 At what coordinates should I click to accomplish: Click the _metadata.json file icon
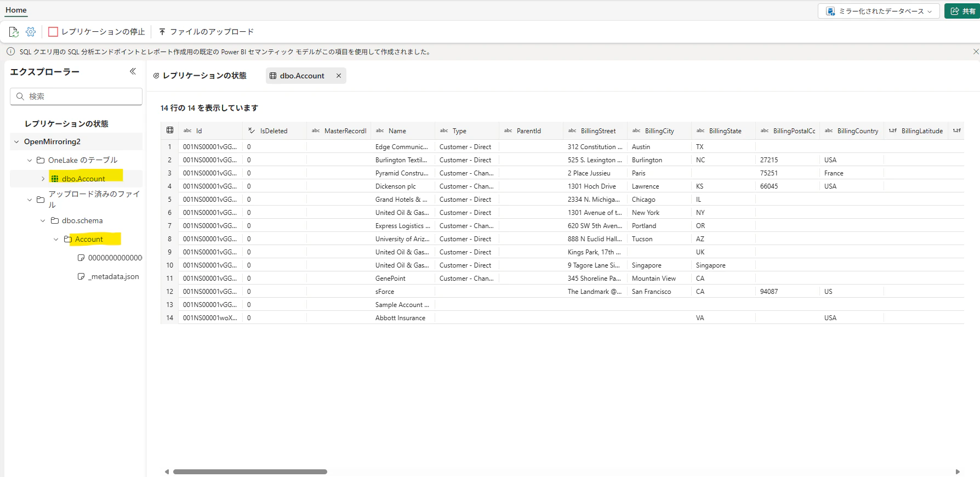pos(81,276)
